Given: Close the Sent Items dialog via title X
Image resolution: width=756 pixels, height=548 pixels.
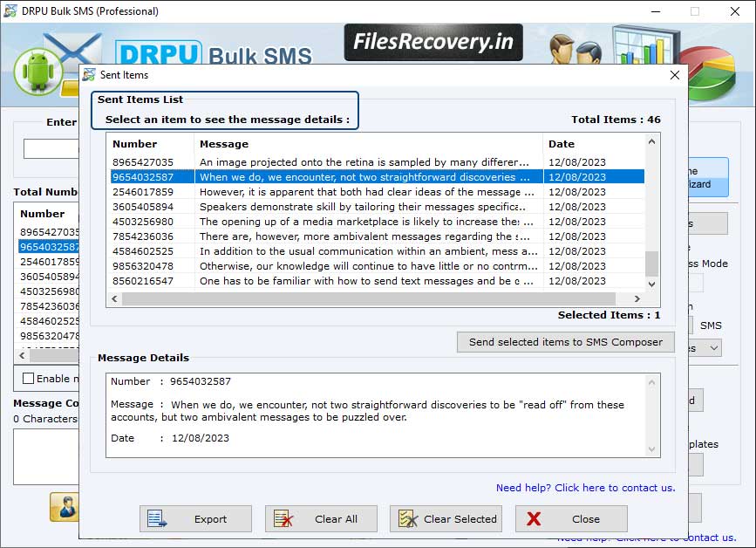Looking at the screenshot, I should click(x=675, y=75).
